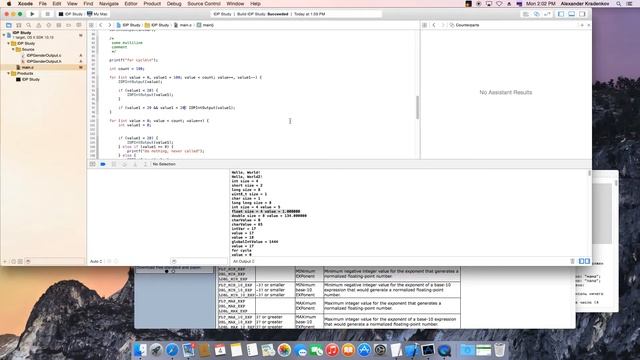Viewport: 640px width, 360px height.
Task: Close the assistant editor
Action: (589, 25)
